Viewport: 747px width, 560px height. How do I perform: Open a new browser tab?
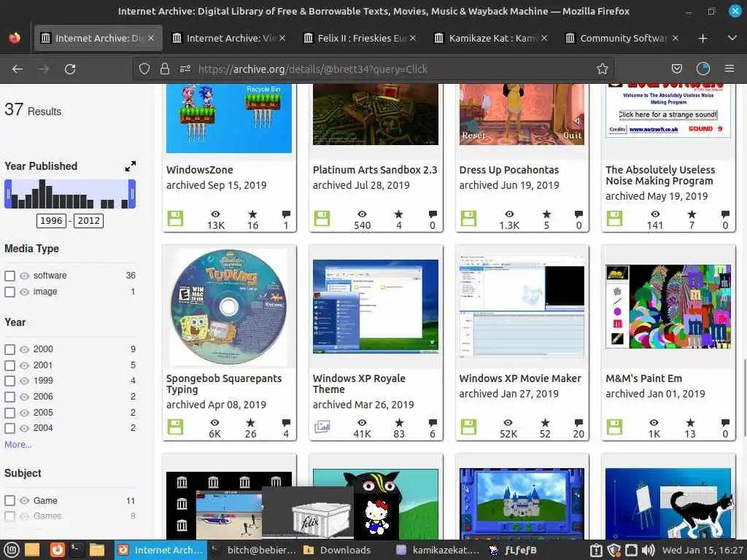[x=703, y=38]
